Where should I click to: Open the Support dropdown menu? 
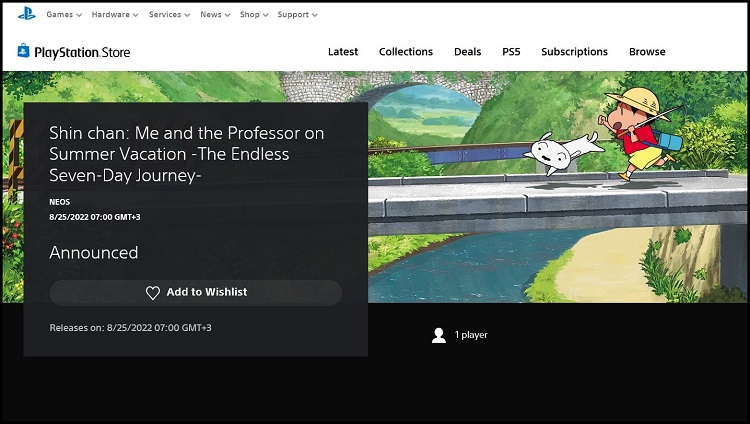tap(297, 15)
